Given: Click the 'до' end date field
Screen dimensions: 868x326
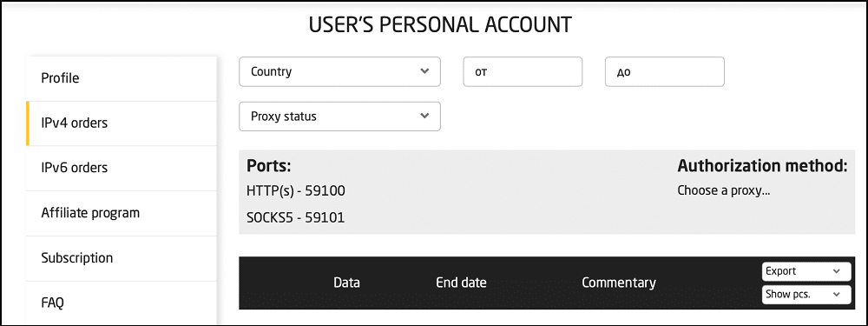Looking at the screenshot, I should [665, 71].
